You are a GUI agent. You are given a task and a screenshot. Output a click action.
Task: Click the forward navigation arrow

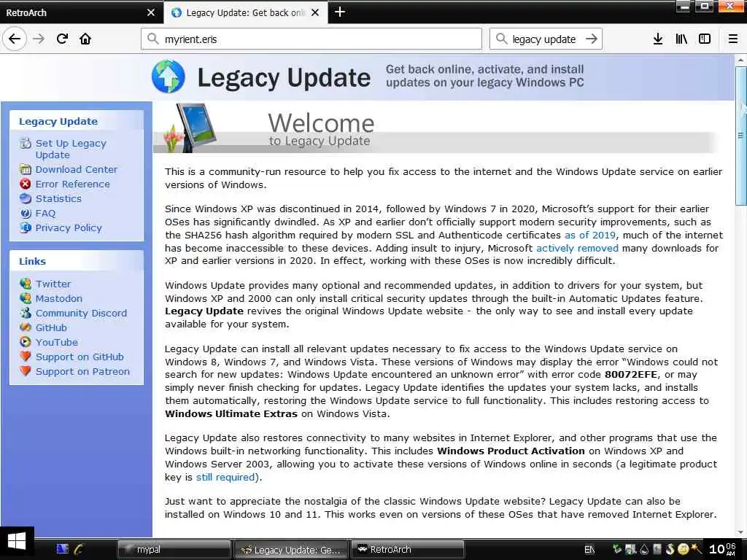[x=39, y=39]
